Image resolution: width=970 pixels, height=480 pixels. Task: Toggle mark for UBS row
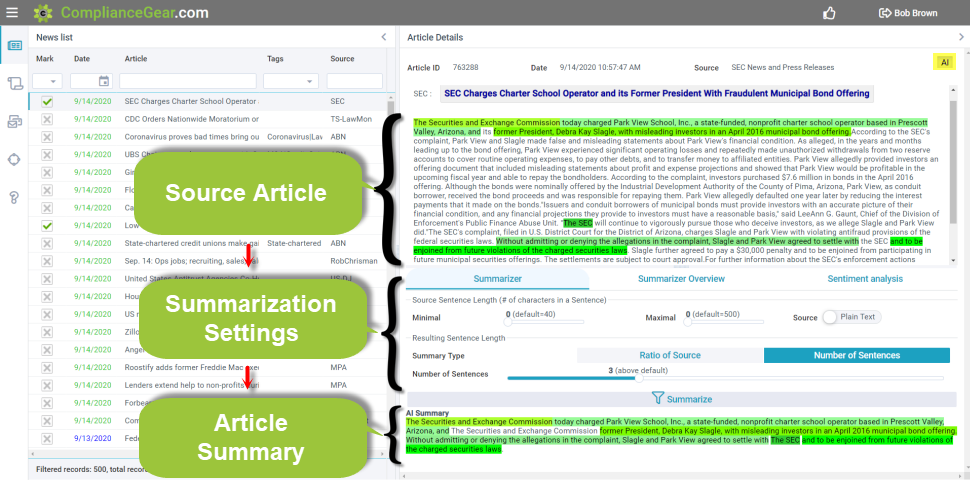(47, 154)
